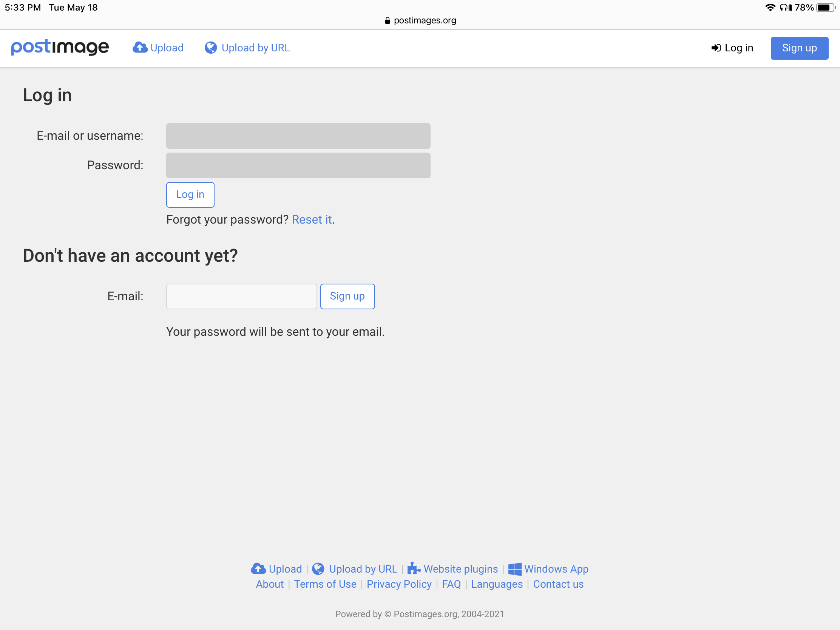840x630 pixels.
Task: Open the Languages footer link
Action: [497, 584]
